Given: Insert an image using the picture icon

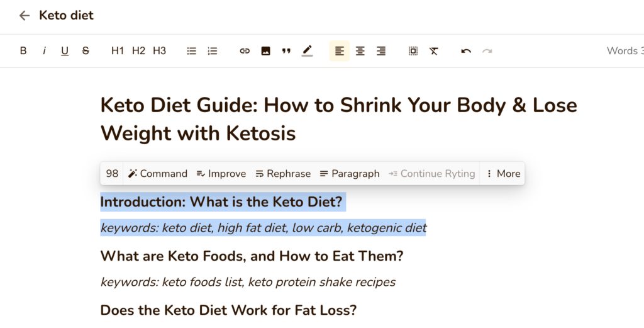Looking at the screenshot, I should click(266, 51).
